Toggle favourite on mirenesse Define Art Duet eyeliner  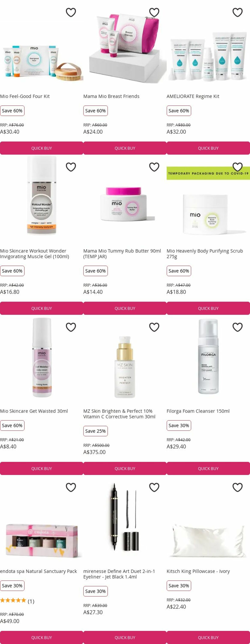[x=154, y=487]
